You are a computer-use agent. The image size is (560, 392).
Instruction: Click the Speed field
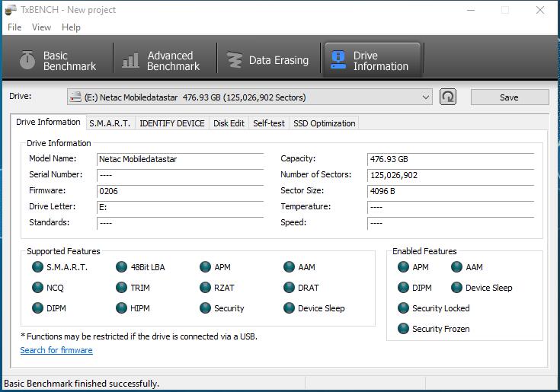pos(450,223)
